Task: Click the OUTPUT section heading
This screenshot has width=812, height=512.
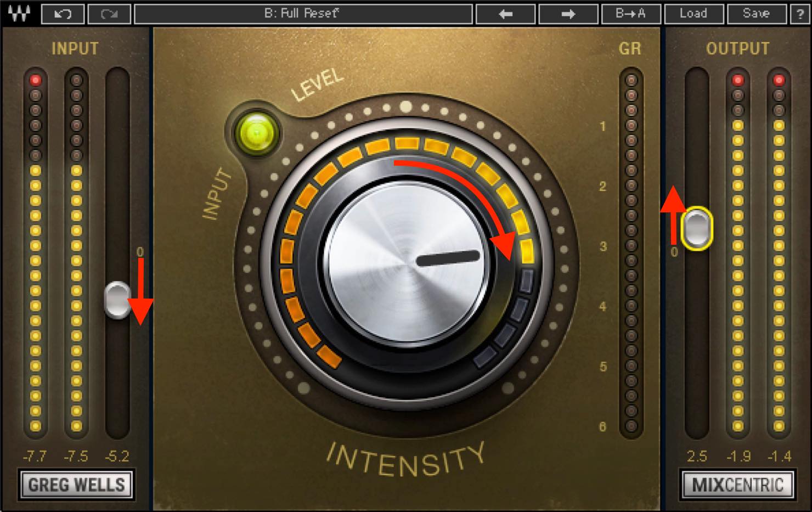Action: (x=738, y=49)
